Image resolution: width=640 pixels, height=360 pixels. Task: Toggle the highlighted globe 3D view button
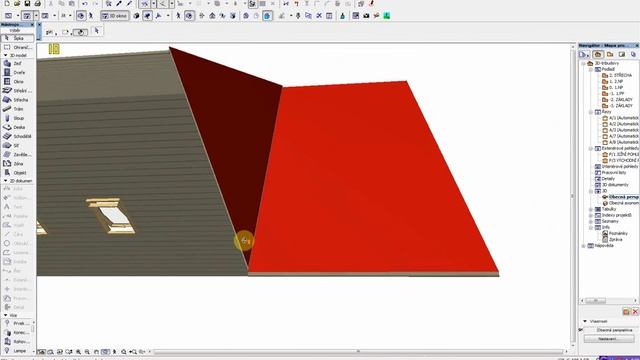[267, 16]
